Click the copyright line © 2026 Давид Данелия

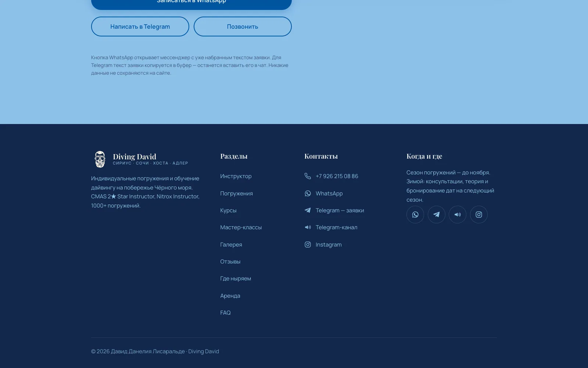click(155, 351)
